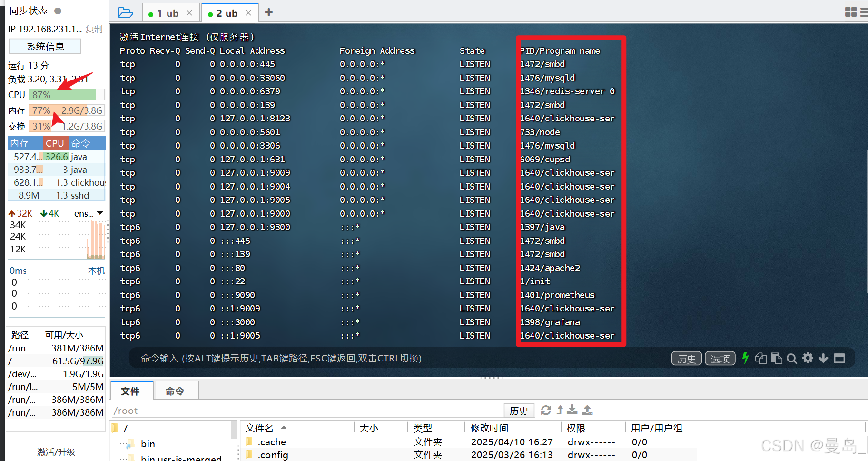
Task: Sort files by 类型 column header
Action: 436,428
